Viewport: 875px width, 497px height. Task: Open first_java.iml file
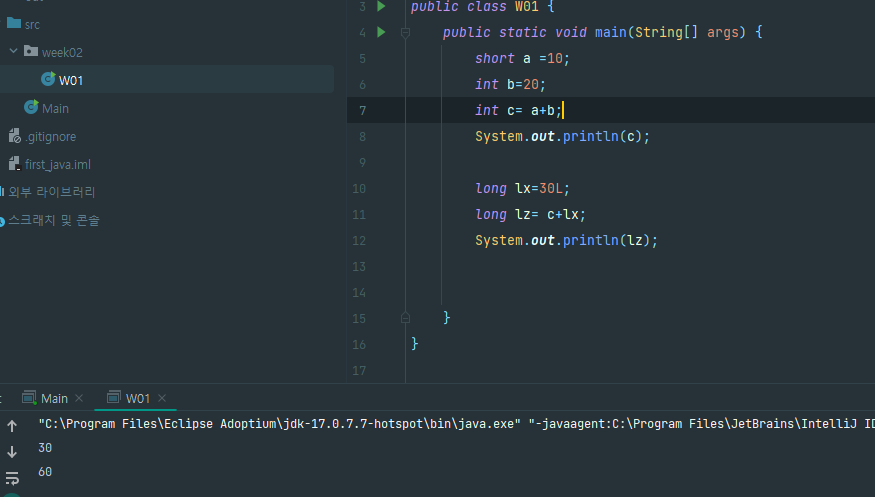point(57,165)
